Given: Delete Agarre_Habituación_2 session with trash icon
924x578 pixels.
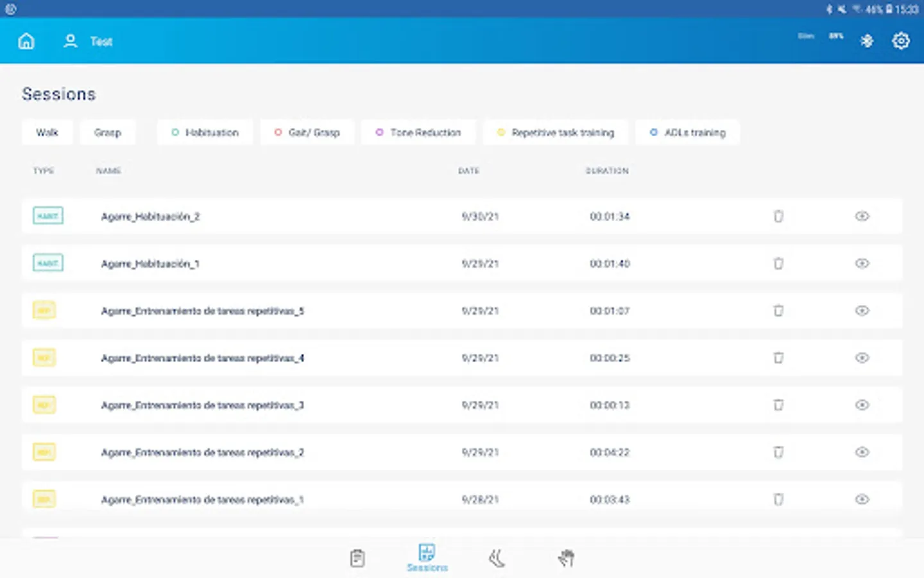Looking at the screenshot, I should tap(778, 216).
